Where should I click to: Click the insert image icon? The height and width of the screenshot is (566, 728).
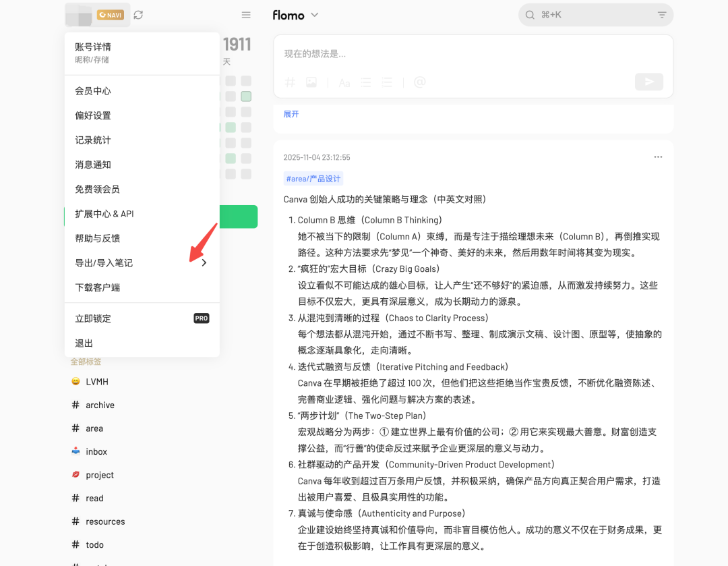point(311,82)
